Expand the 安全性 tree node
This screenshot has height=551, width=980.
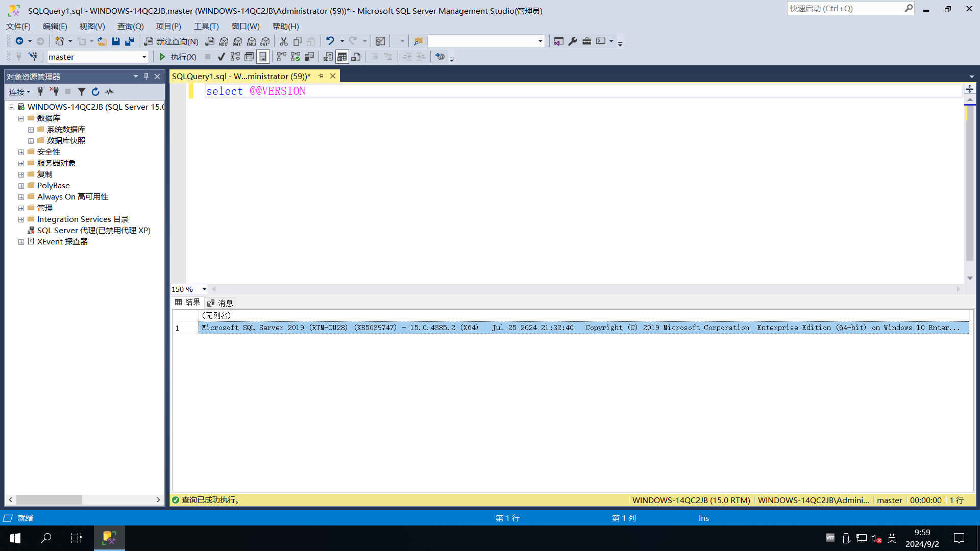21,152
